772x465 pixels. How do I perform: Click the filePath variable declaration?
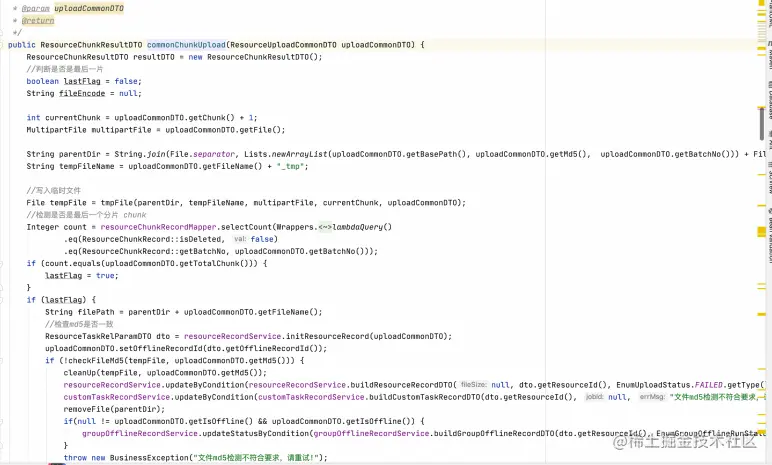click(96, 312)
